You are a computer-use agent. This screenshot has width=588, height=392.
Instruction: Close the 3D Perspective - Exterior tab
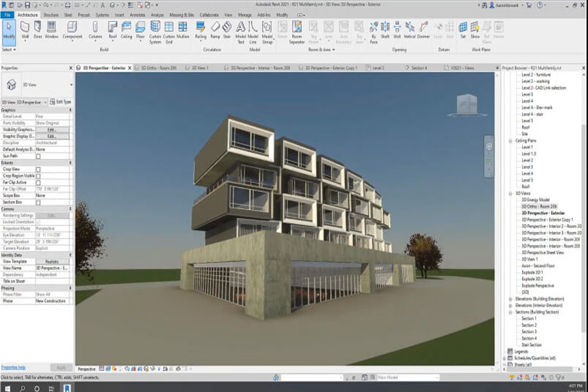130,68
